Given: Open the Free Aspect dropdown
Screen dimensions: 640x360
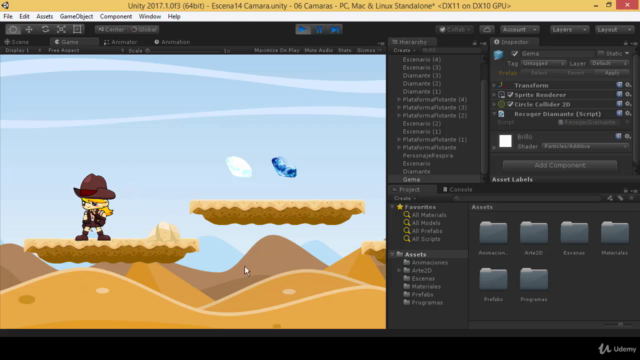Looking at the screenshot, I should tap(85, 50).
